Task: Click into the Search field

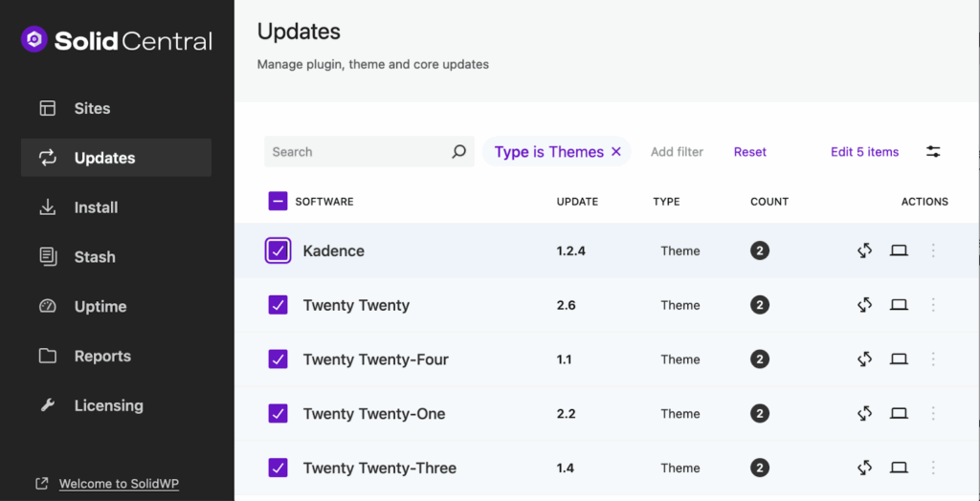Action: tap(356, 152)
